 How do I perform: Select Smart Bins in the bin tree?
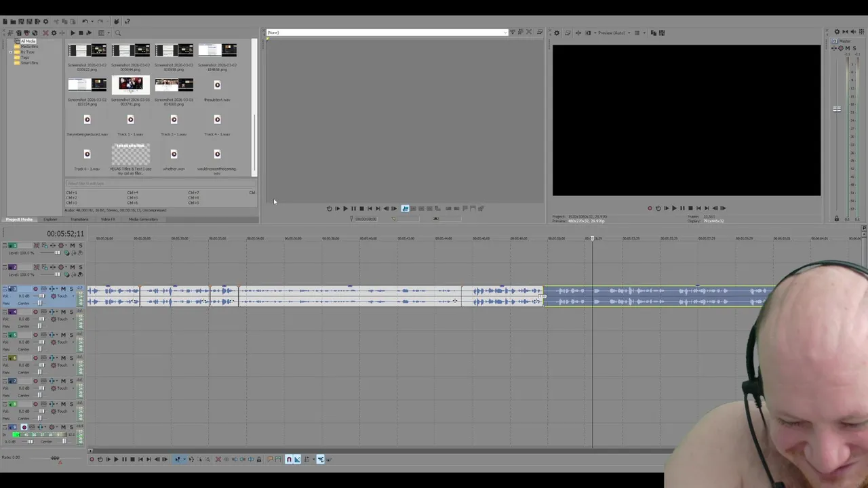[29, 63]
